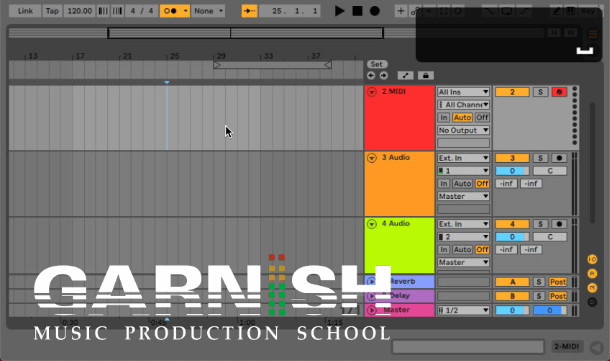The height and width of the screenshot is (361, 610).
Task: Toggle the metronome button
Action: 170,11
